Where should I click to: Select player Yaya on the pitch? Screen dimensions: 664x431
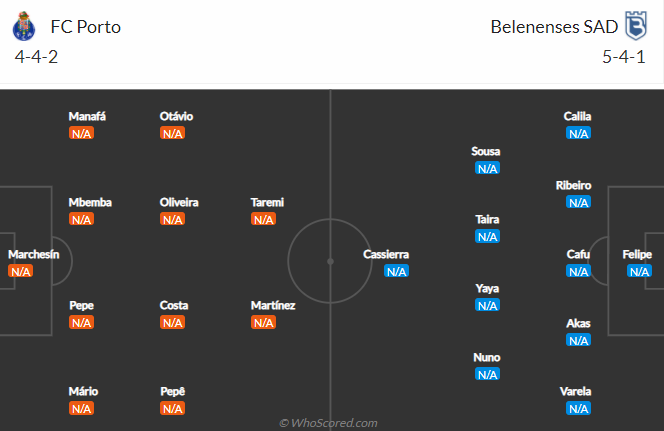[487, 288]
